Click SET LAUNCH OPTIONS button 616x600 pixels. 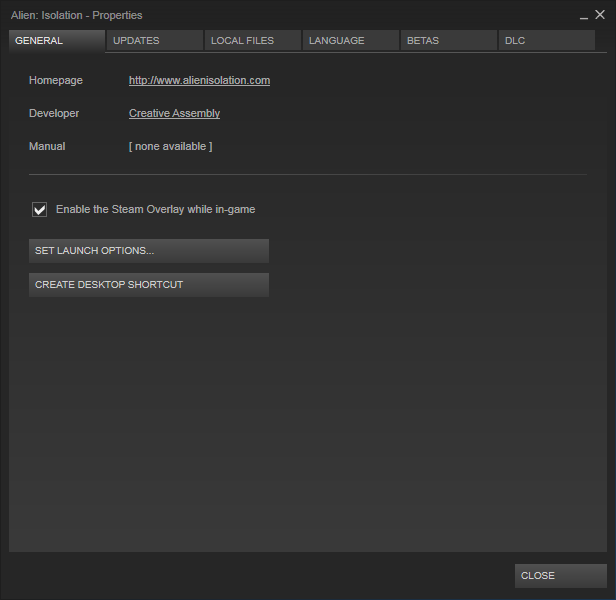point(149,251)
